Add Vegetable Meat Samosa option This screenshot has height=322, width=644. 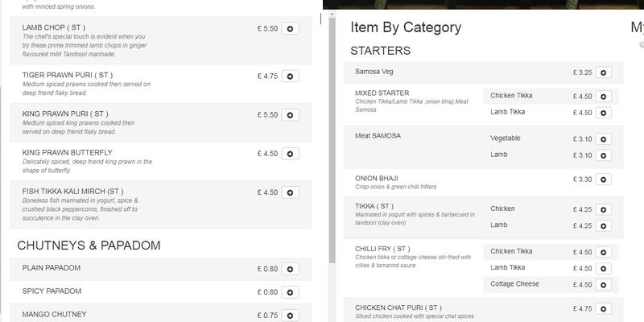point(604,139)
